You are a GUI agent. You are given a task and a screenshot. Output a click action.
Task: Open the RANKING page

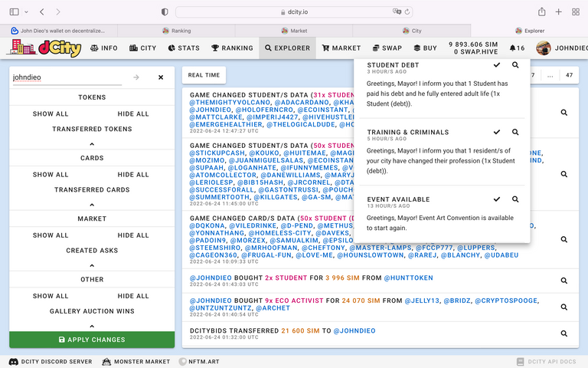232,48
